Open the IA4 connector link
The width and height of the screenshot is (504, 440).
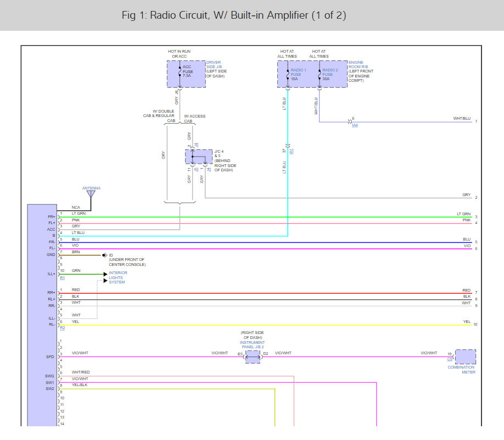(x=355, y=125)
